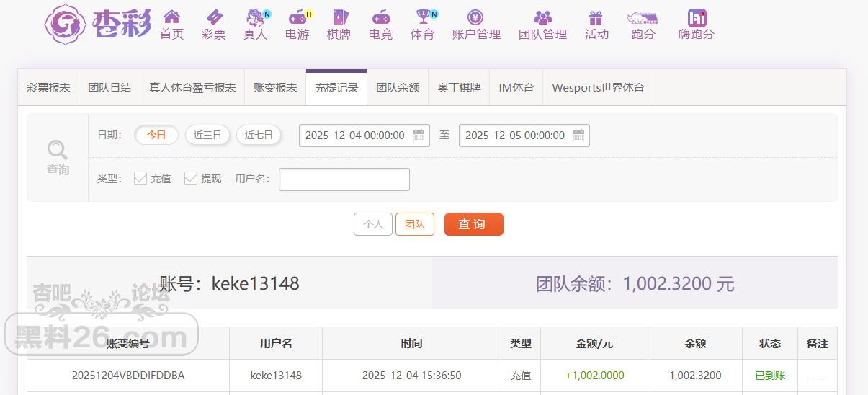
Task: Open calendar picker for end date
Action: pyautogui.click(x=579, y=135)
